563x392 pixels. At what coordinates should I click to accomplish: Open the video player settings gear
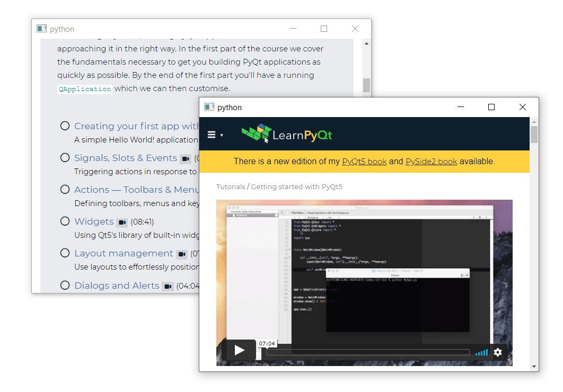(498, 352)
